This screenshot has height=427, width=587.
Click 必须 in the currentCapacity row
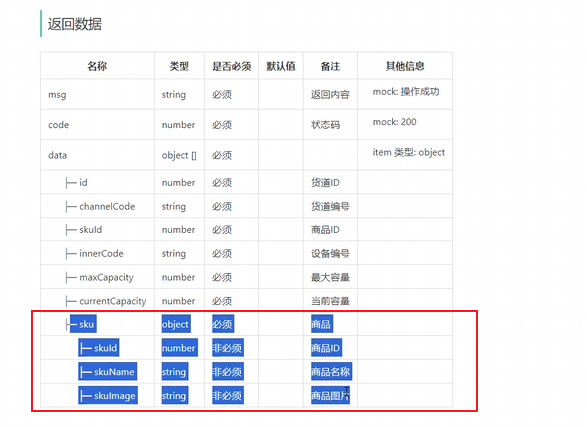point(222,301)
